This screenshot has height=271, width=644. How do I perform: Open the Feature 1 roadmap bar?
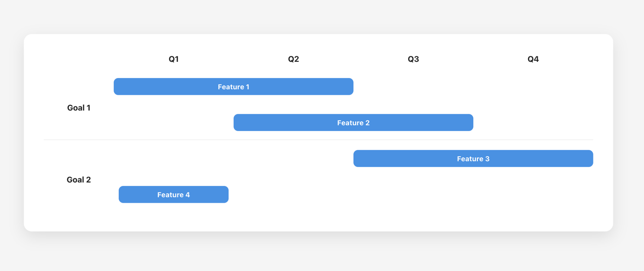pos(234,87)
